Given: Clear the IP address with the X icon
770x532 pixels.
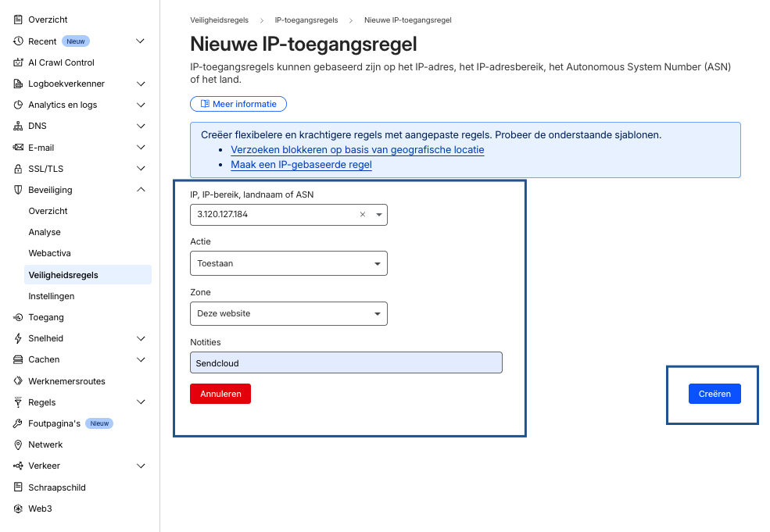Looking at the screenshot, I should point(363,215).
